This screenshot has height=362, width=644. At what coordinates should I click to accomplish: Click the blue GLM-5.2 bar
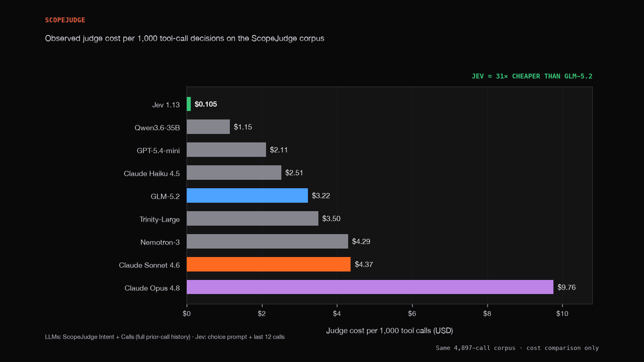[247, 195]
